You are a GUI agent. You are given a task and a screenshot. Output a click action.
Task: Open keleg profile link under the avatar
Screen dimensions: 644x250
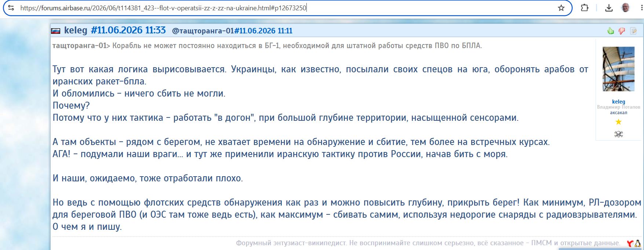pyautogui.click(x=619, y=102)
